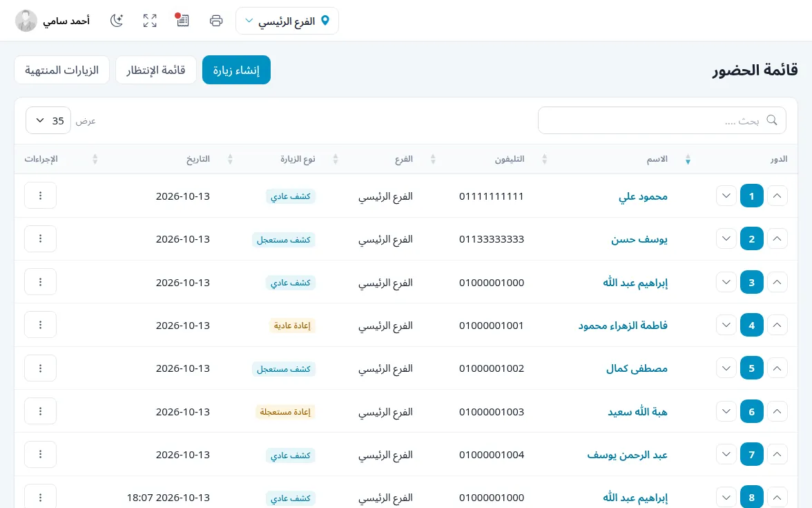Open actions menu for يوسف حسن row
This screenshot has height=508, width=812.
[x=40, y=238]
